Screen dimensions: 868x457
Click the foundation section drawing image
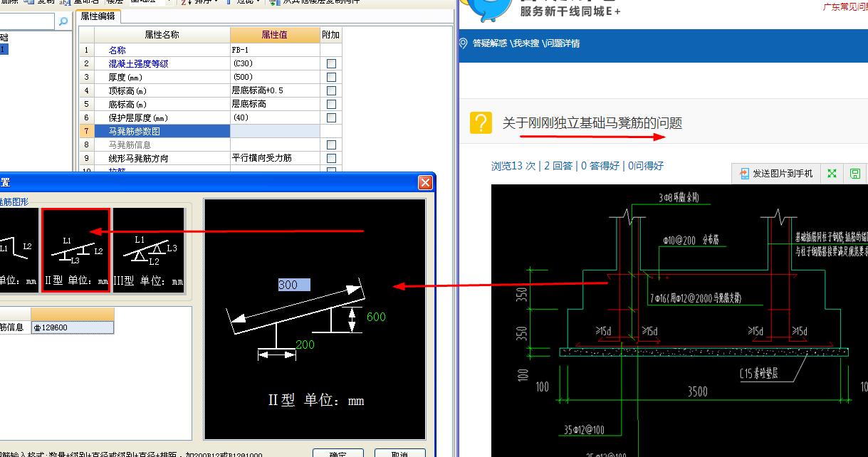(679, 320)
